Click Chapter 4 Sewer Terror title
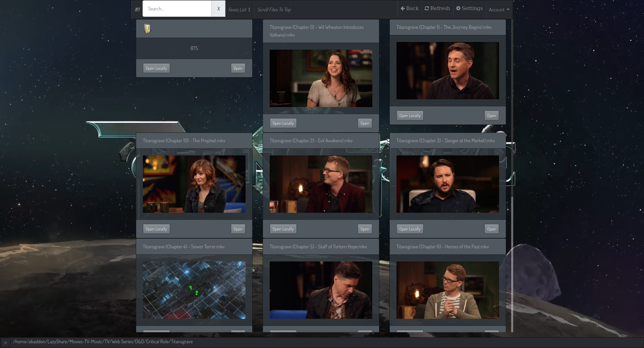The width and height of the screenshot is (644, 348). 184,247
